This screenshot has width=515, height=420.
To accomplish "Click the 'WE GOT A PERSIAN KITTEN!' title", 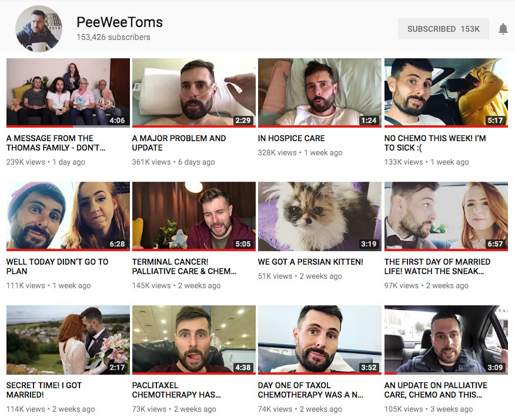I will pos(310,262).
